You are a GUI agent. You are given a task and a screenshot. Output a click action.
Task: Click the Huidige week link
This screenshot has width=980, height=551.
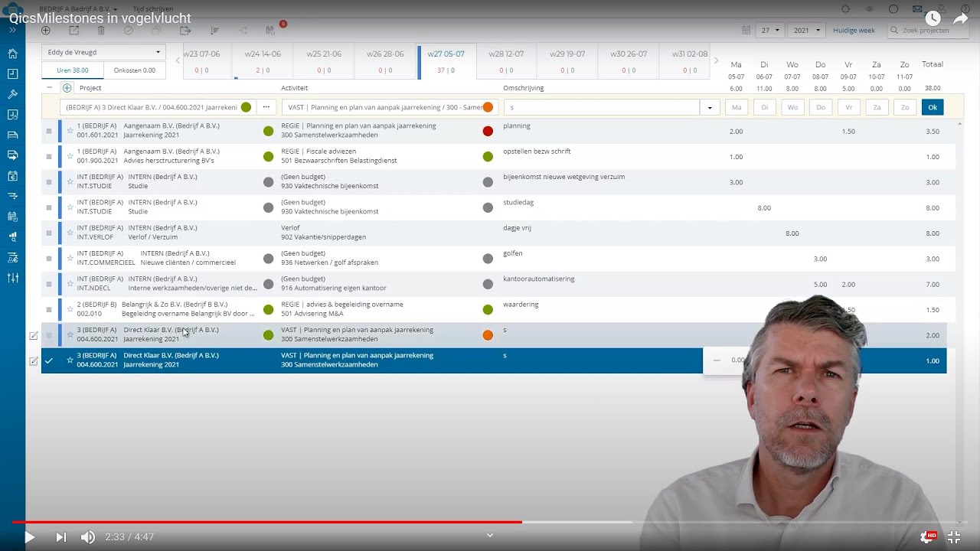(x=854, y=31)
